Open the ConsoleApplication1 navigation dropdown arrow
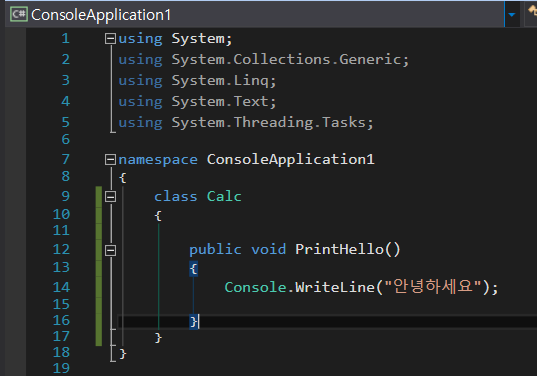Viewport: 537px width, 376px height. click(x=512, y=15)
